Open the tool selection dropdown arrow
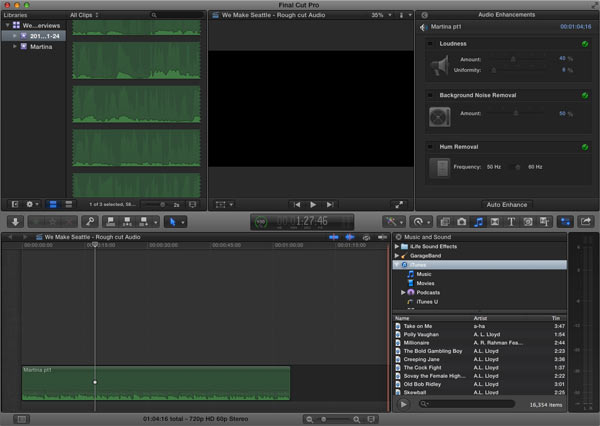Viewport: 600px width, 426px height. [183, 222]
